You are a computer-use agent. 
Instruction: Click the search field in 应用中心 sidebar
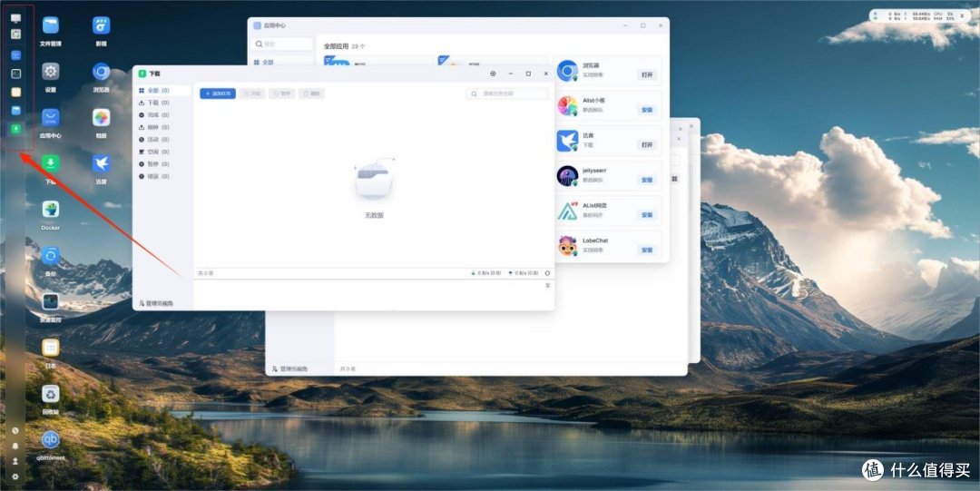click(282, 44)
